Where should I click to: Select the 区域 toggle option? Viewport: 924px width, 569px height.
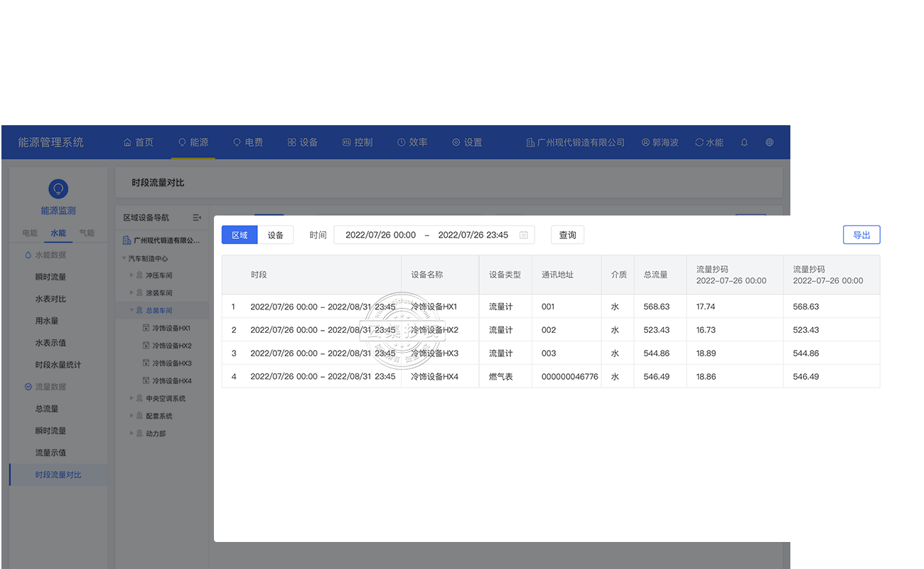pos(240,235)
